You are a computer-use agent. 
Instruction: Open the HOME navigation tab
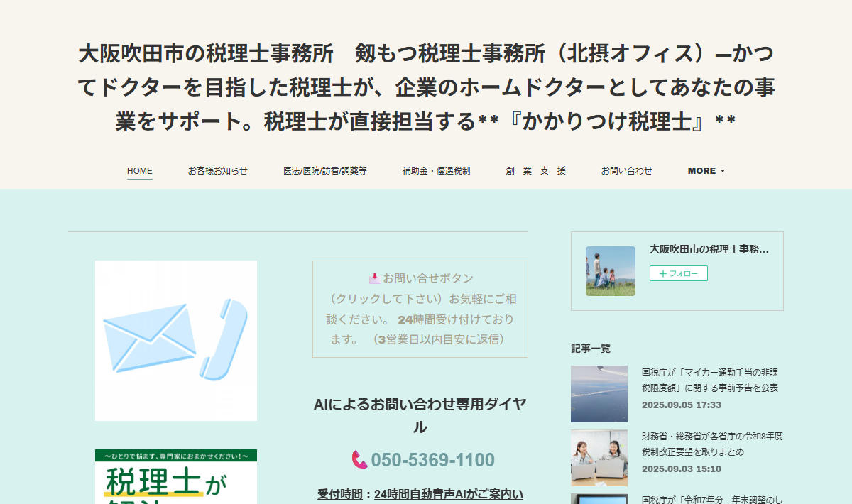coord(140,171)
